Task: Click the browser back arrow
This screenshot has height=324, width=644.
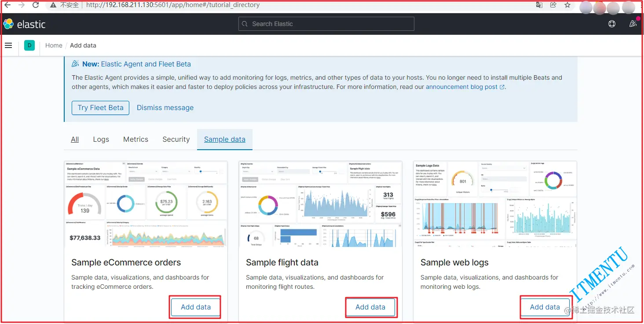Action: (x=7, y=5)
